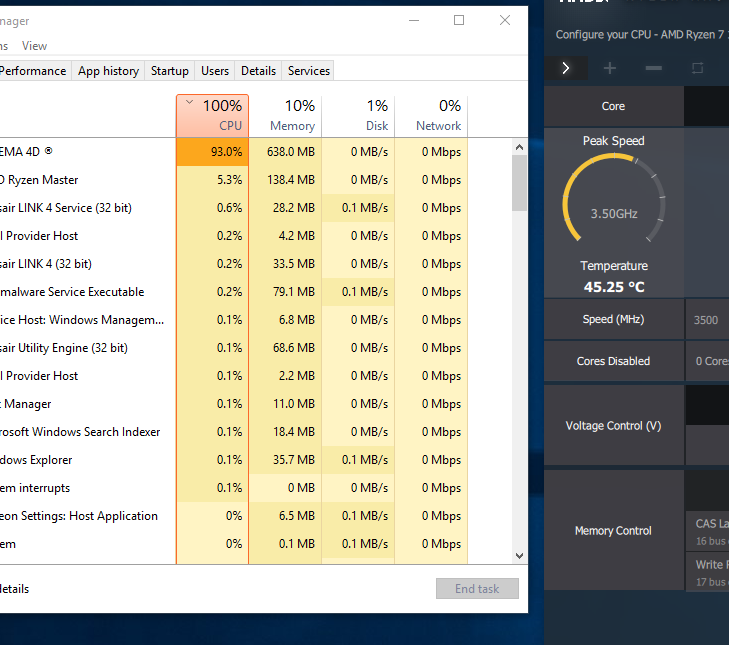Click the plus icon in Ryzen Master toolbar
The width and height of the screenshot is (729, 645).
610,68
